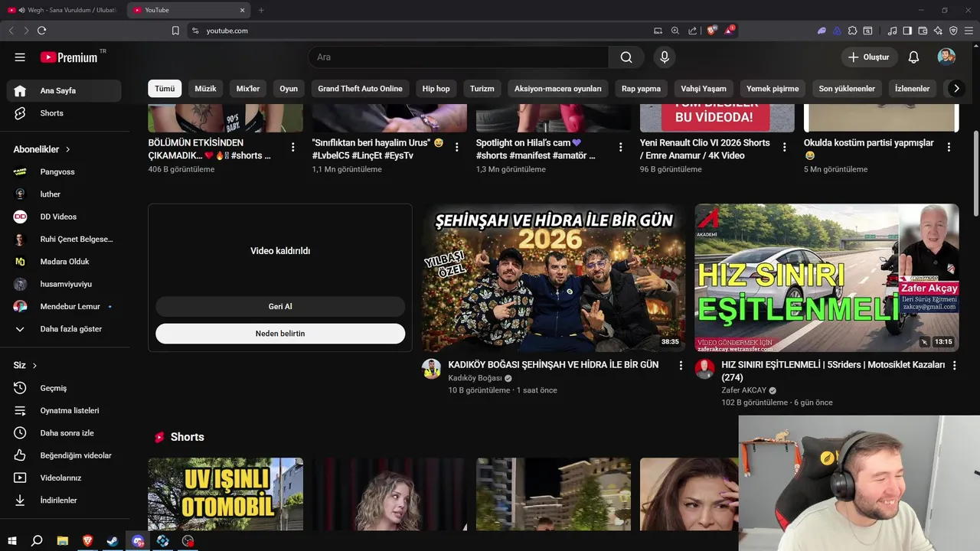Open the Zafer AKCAY channel avatar

coord(704,369)
